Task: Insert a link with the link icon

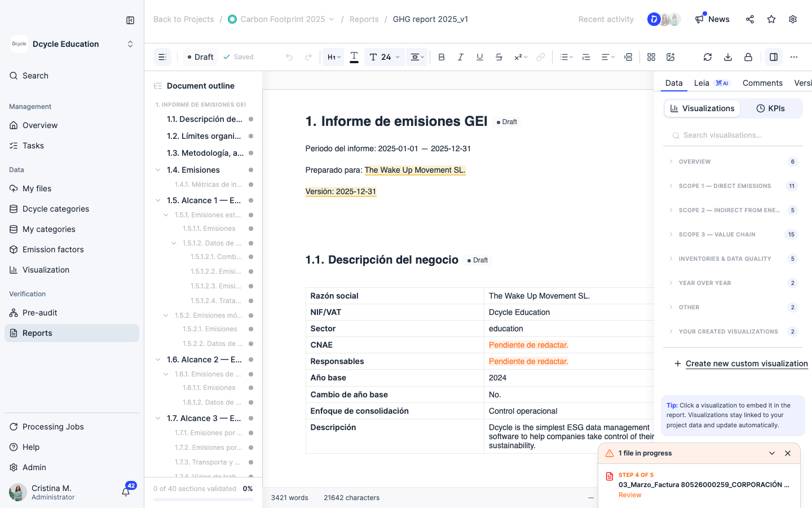Action: (541, 57)
